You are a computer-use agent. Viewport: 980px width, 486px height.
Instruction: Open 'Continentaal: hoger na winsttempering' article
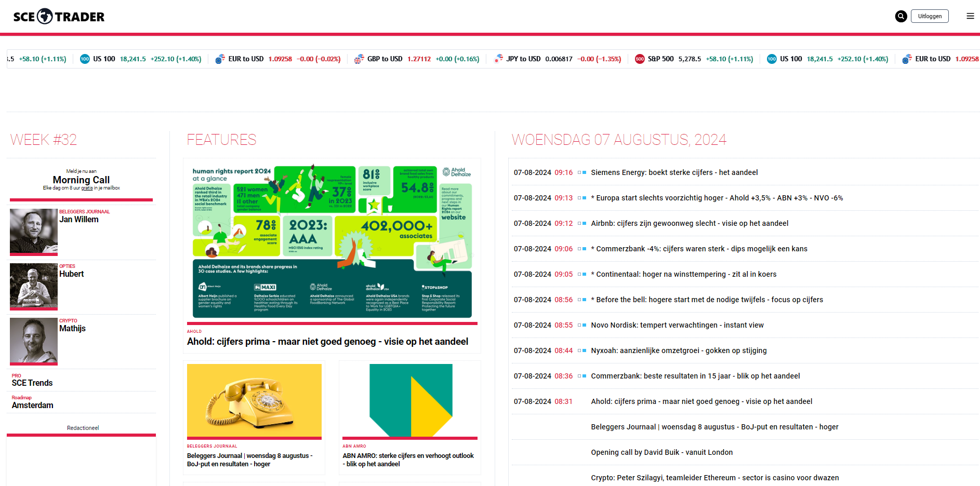point(683,274)
